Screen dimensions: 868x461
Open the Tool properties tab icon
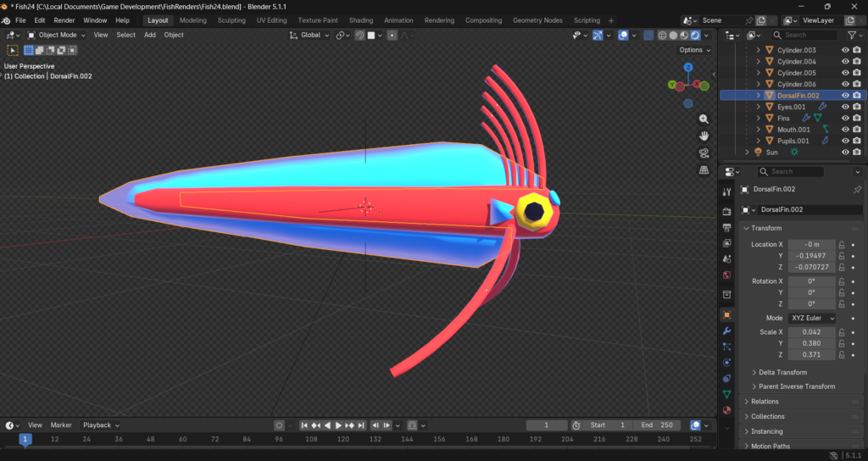coord(726,192)
